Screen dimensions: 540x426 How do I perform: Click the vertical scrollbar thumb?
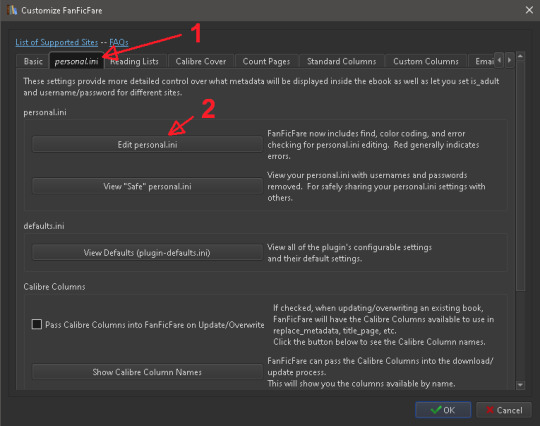point(520,176)
